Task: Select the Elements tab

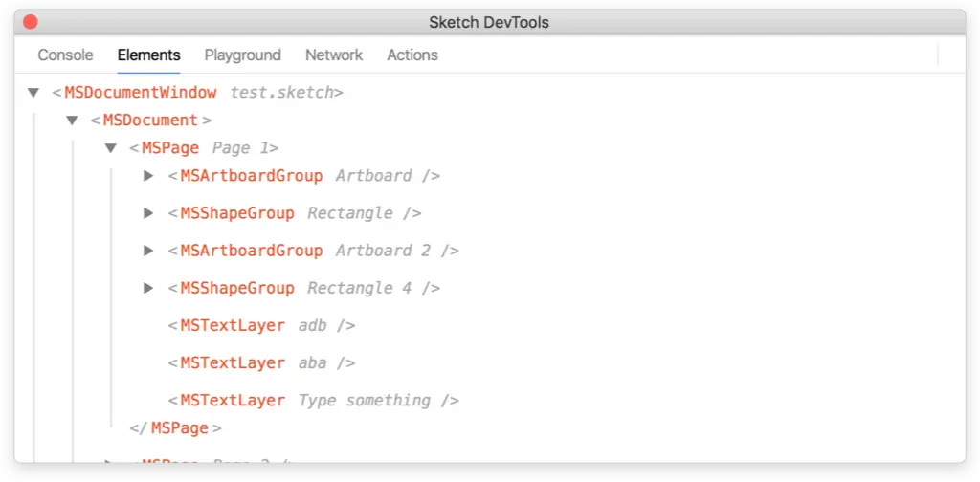Action: click(148, 55)
